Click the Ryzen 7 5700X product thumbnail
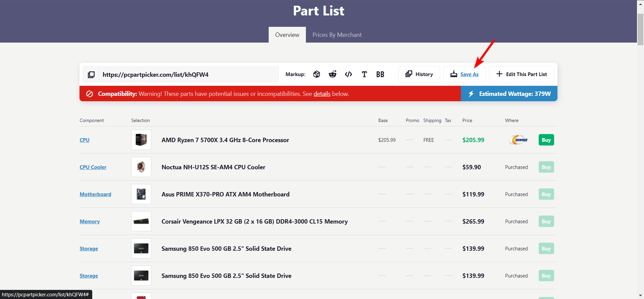644x299 pixels. click(x=141, y=140)
